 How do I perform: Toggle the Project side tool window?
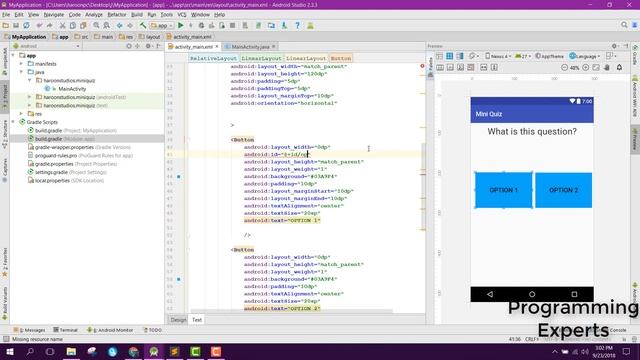[5, 96]
